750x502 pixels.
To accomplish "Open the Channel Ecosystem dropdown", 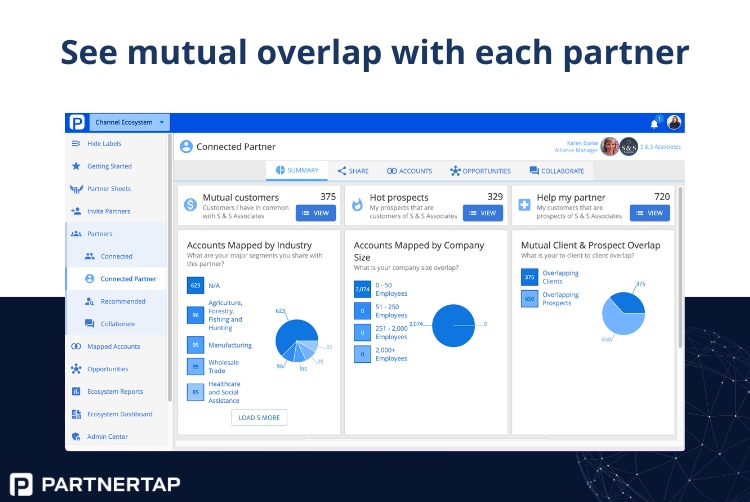I will point(129,122).
